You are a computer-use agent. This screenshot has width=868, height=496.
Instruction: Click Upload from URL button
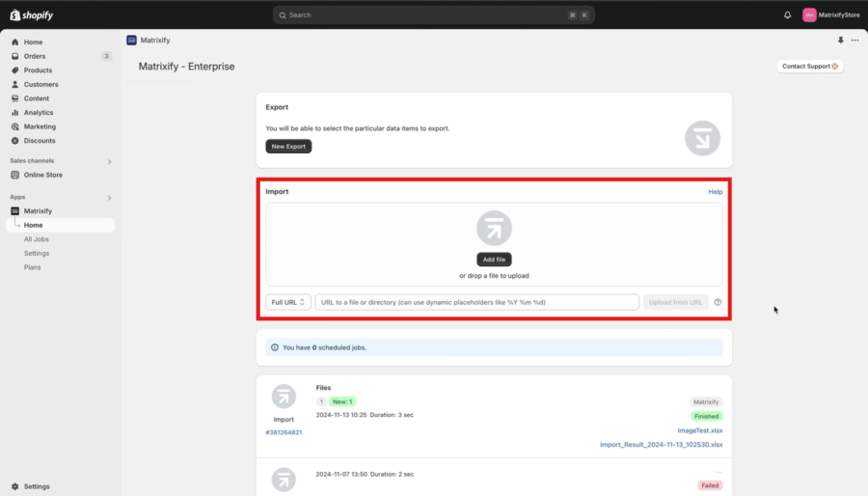tap(675, 302)
